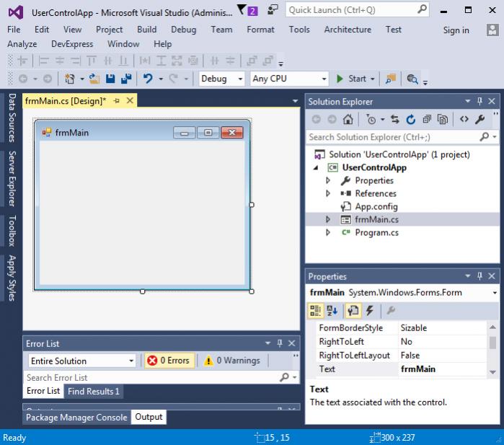Click Sync with Active Document icon
Screen dimensions: 504x445
pyautogui.click(x=395, y=119)
